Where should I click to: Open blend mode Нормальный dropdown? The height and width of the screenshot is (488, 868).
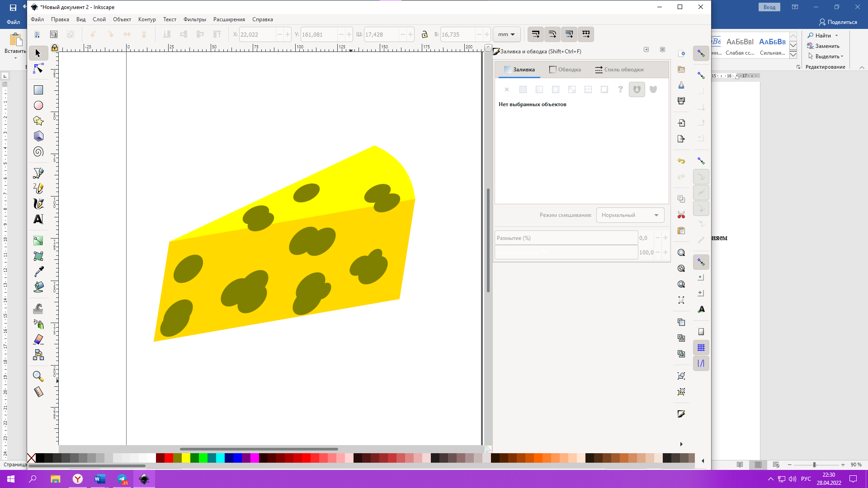[630, 215]
